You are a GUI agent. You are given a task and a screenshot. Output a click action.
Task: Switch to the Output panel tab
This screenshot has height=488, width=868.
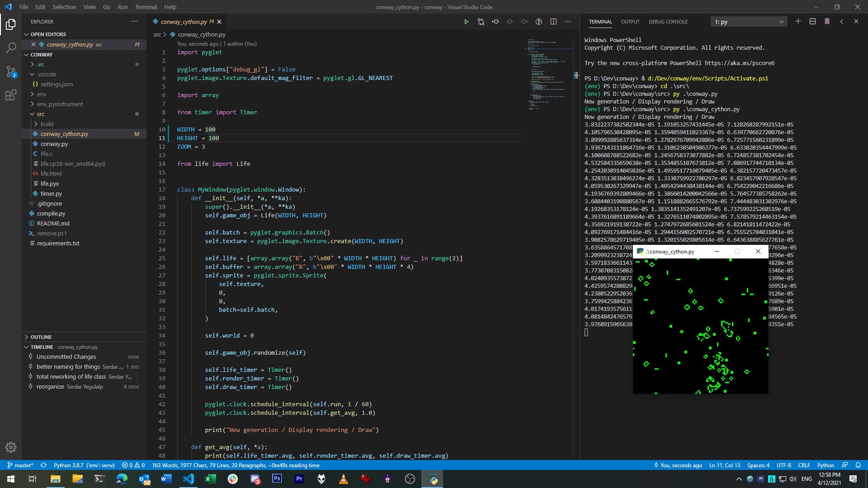pyautogui.click(x=630, y=22)
